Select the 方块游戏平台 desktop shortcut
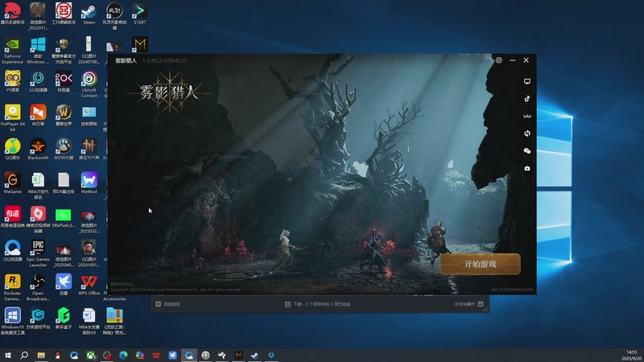This screenshot has width=644, height=362. 38,319
